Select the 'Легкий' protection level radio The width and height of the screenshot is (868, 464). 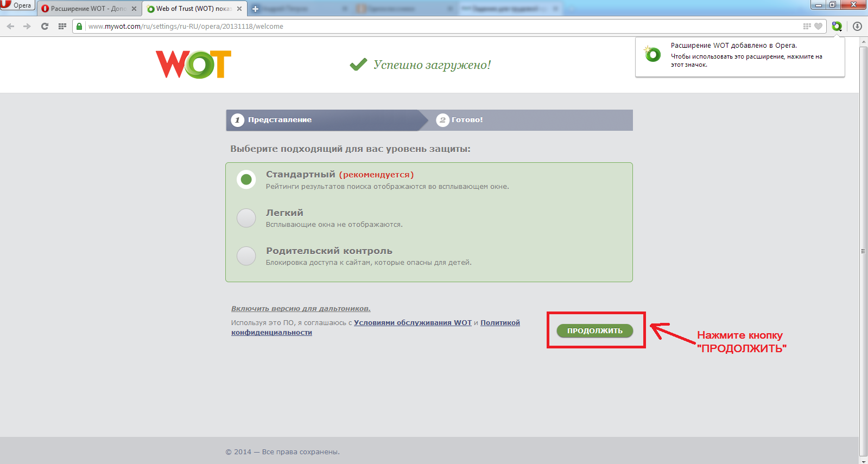point(246,218)
